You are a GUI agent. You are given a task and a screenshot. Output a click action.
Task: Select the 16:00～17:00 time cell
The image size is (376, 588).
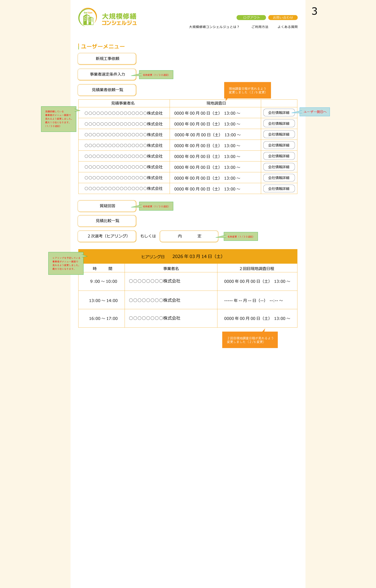point(102,318)
